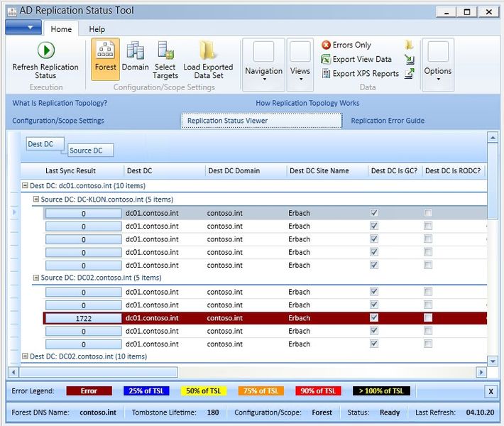
Task: Collapse the Source DC: DC02.contoso.int group
Action: click(36, 278)
